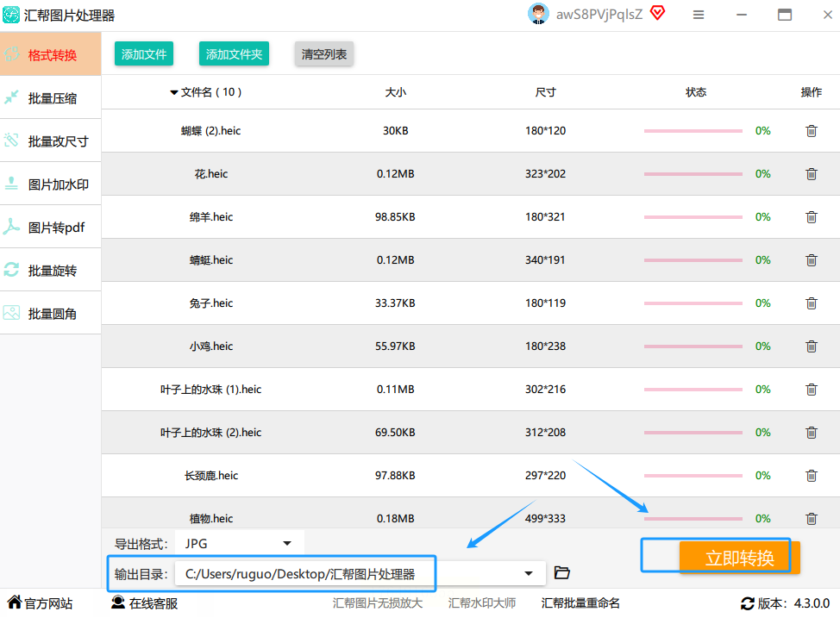Remove 绵羊.heic using its trash icon
840x618 pixels.
(811, 217)
